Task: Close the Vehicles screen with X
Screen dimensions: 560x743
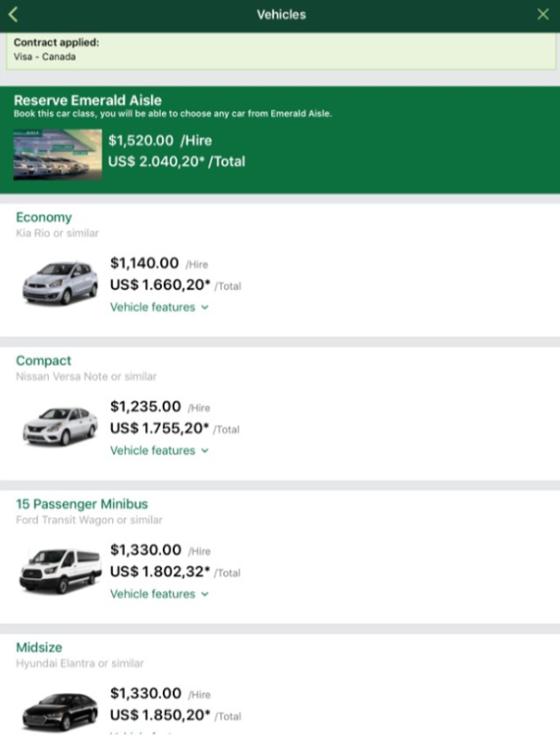Action: click(543, 15)
